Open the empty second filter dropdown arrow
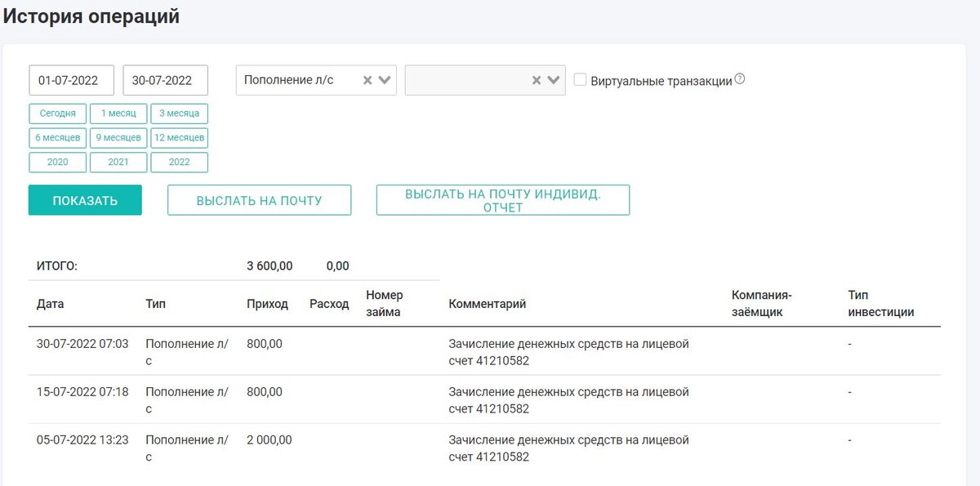Screen dimensions: 980x486 (x=554, y=80)
